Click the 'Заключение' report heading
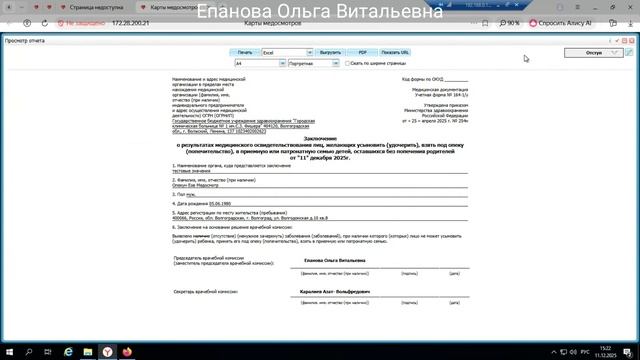The height and width of the screenshot is (360, 640). pyautogui.click(x=320, y=139)
